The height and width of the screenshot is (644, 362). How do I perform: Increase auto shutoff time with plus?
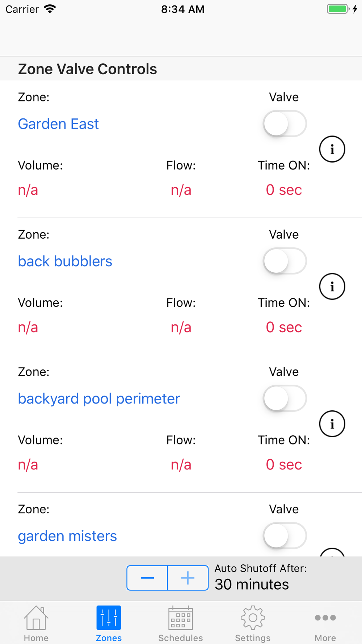(x=188, y=578)
